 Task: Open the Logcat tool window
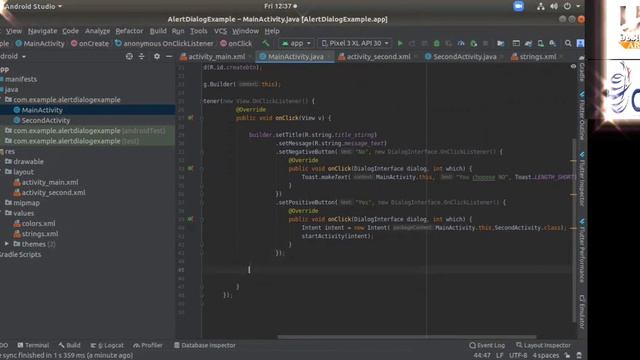(107, 345)
